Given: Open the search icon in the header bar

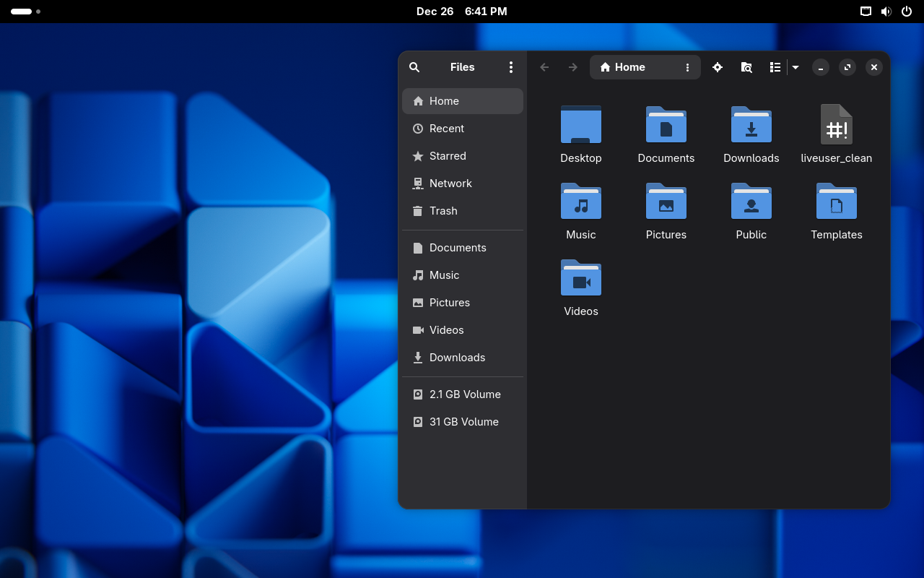Looking at the screenshot, I should tap(414, 67).
